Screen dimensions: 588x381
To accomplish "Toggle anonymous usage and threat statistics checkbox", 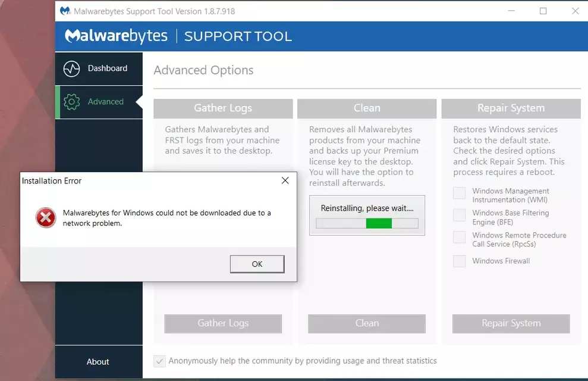I will (x=159, y=361).
